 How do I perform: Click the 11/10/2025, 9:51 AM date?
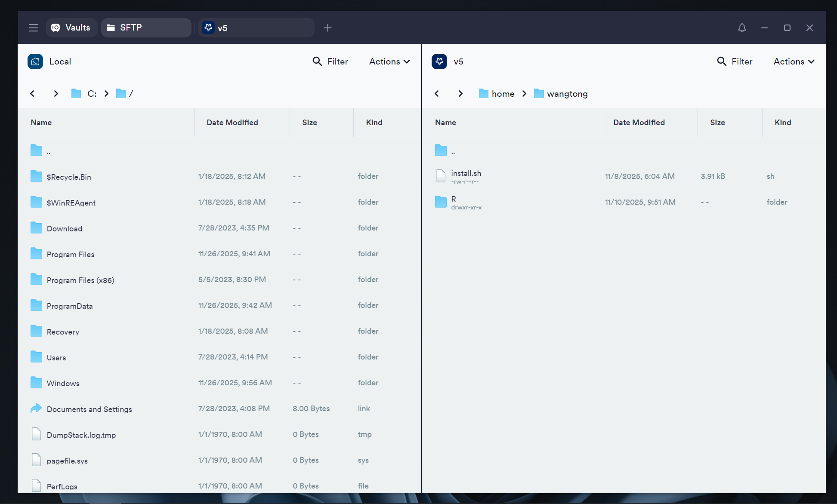[640, 202]
